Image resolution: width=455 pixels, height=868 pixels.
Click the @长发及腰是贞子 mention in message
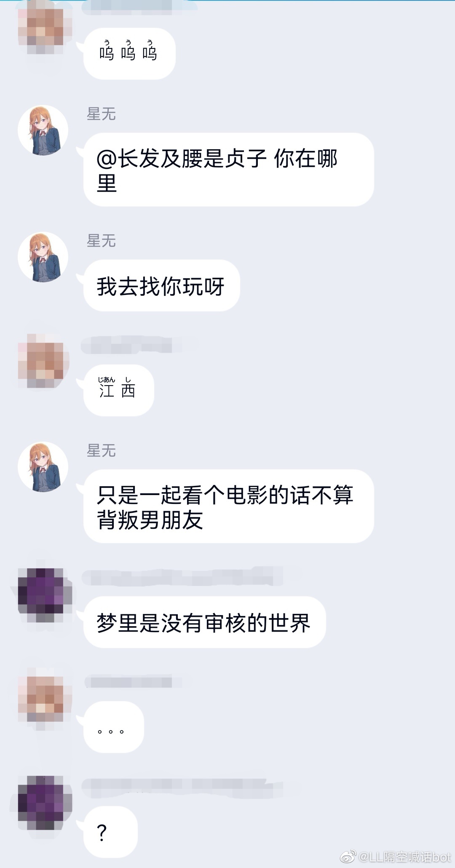pyautogui.click(x=181, y=159)
